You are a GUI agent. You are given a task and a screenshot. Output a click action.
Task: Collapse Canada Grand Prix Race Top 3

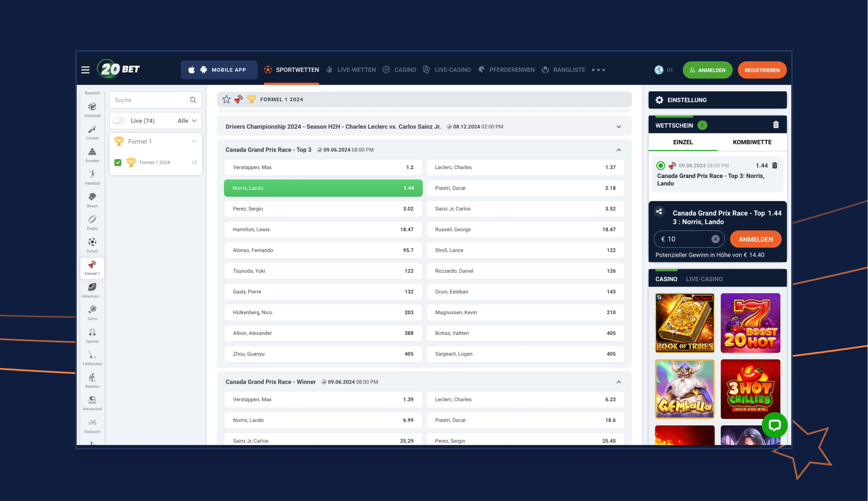coord(619,150)
